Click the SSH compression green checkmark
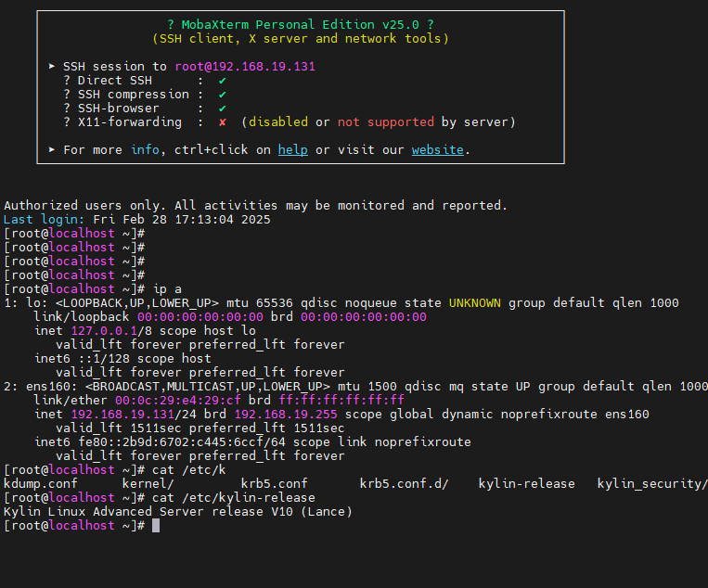Viewport: 708px width, 588px height. click(x=223, y=95)
